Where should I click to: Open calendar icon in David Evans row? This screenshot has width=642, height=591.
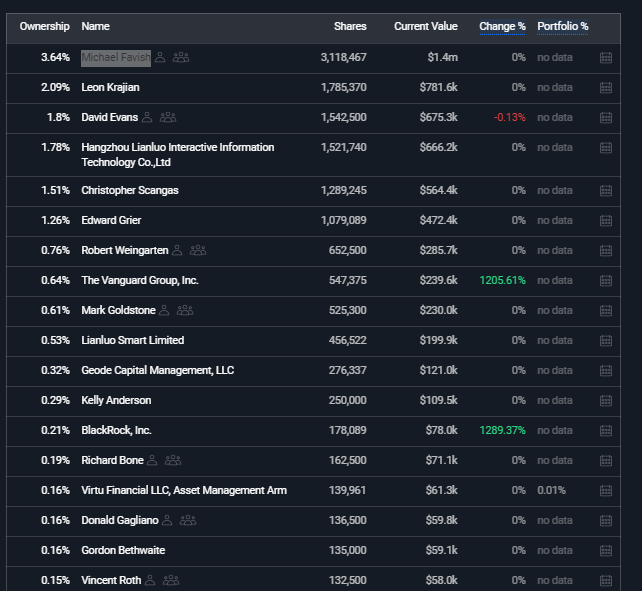click(x=606, y=118)
